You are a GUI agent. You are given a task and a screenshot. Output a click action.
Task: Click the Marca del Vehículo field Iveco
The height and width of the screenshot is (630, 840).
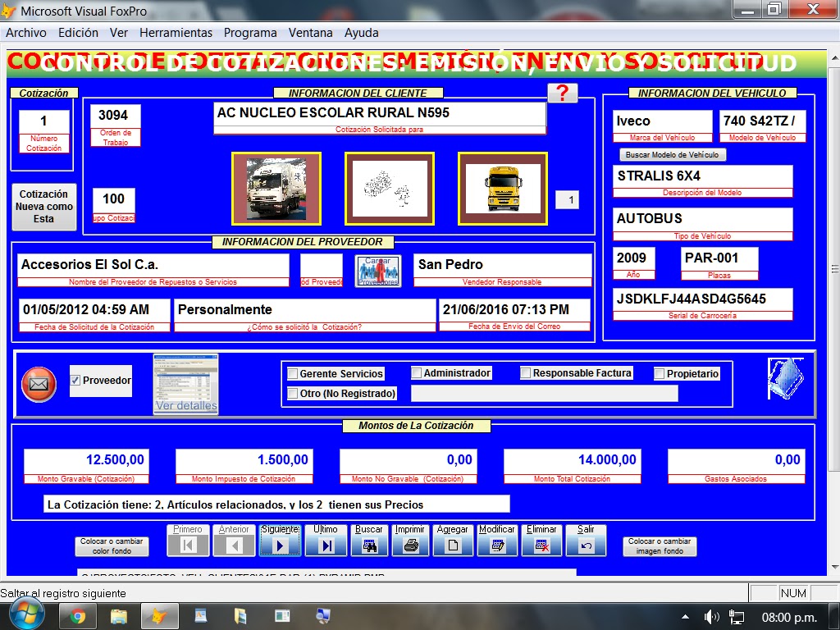[662, 121]
